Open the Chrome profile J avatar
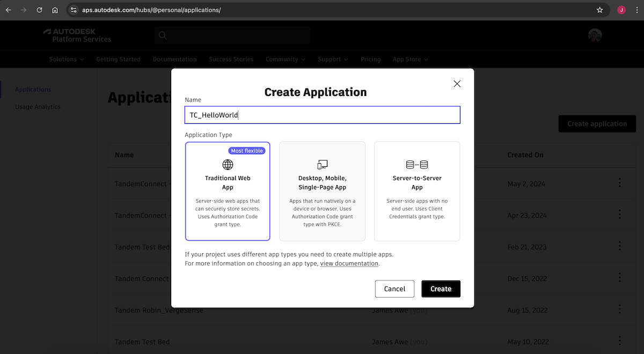Screen dimensions: 644x354 click(x=621, y=10)
